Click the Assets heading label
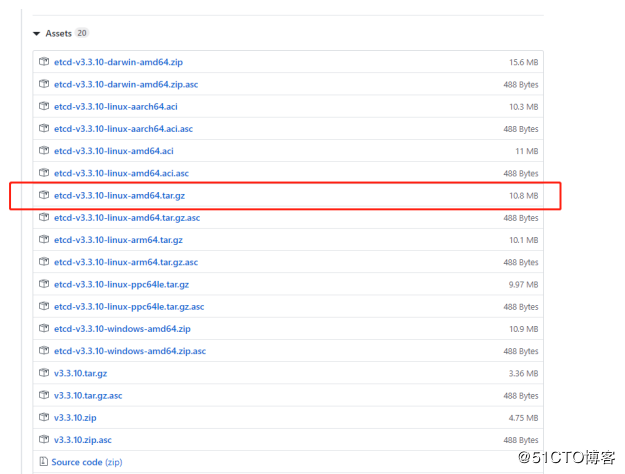 tap(59, 33)
